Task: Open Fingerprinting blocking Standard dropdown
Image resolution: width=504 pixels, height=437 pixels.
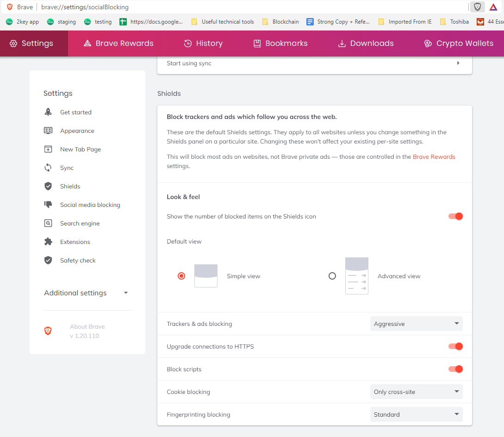Action: (416, 414)
